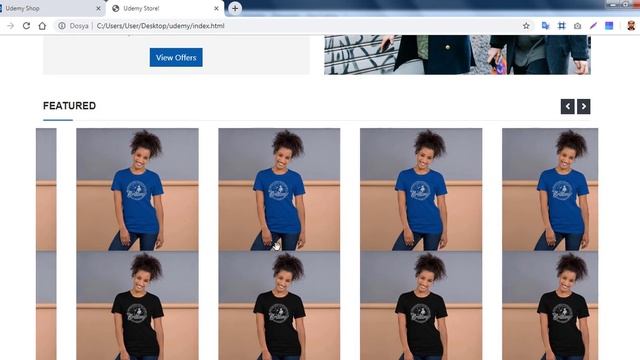The width and height of the screenshot is (640, 360).
Task: Open second full black t-shirt product
Action: point(279,305)
